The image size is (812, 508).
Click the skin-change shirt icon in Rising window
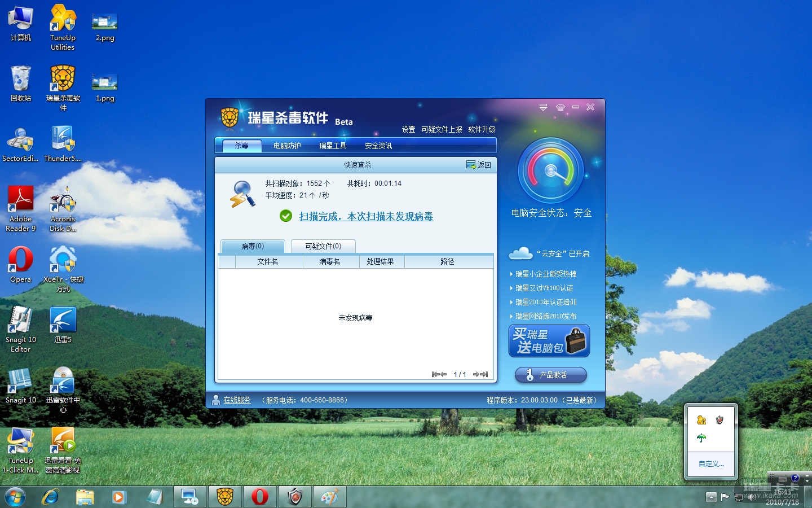point(560,107)
